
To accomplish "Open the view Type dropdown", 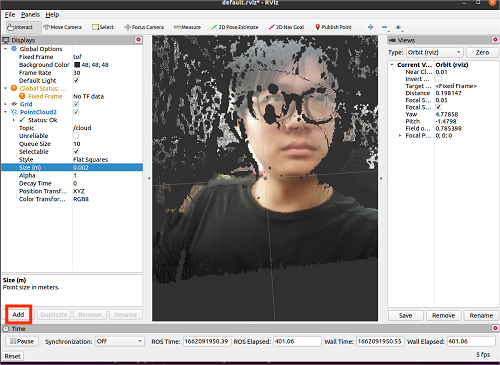I will coord(434,52).
